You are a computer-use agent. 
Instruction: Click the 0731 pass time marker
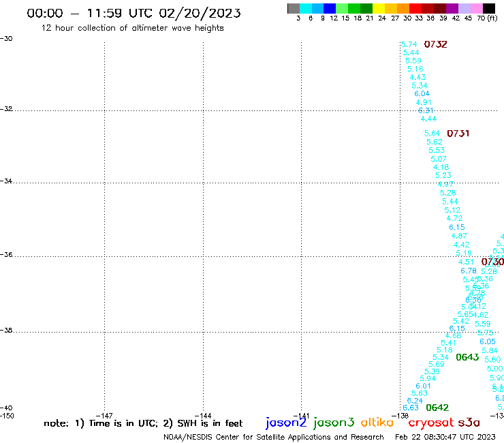coord(458,133)
